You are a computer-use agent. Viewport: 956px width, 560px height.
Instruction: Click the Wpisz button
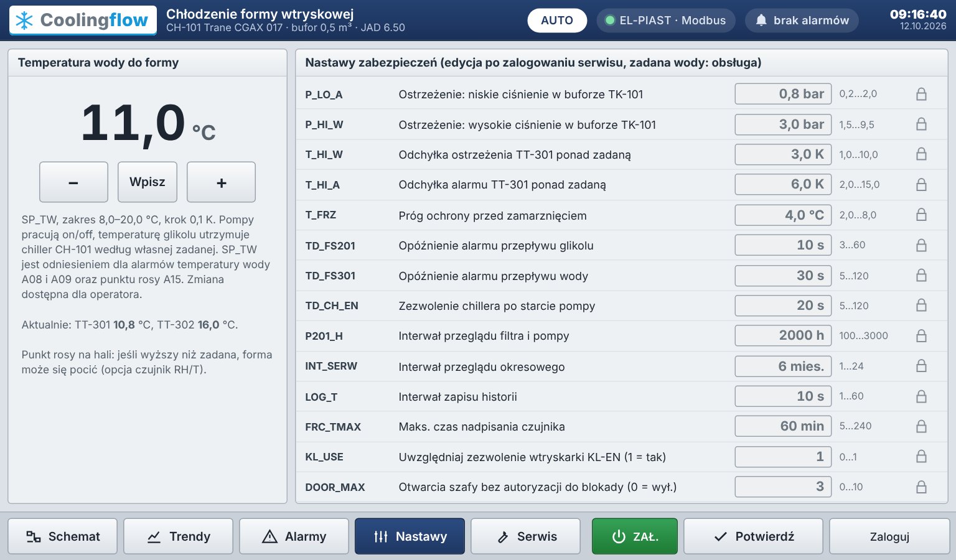(x=148, y=182)
